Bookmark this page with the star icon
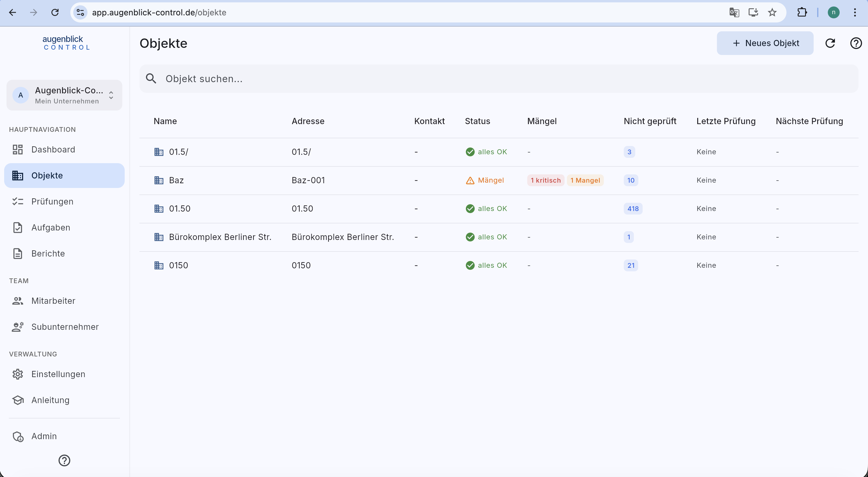 pyautogui.click(x=772, y=12)
